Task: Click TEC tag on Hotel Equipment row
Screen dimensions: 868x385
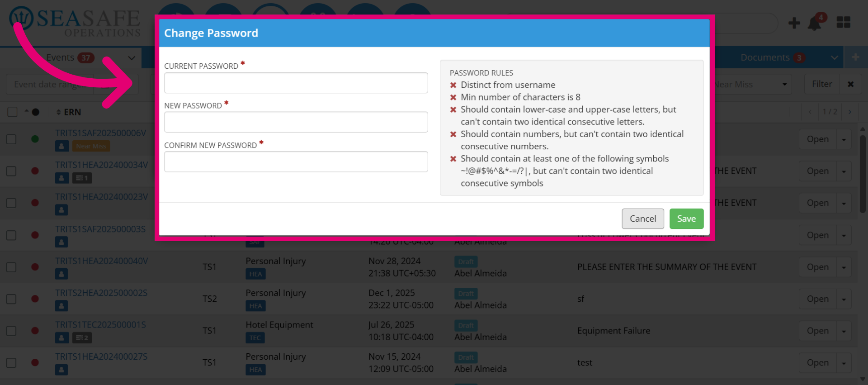Action: [255, 338]
